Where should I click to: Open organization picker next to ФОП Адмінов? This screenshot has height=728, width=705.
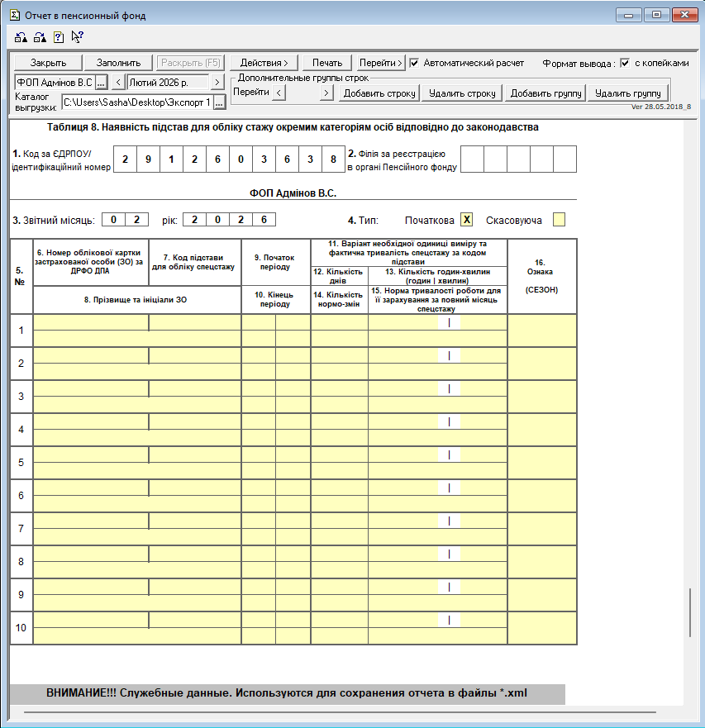(x=101, y=82)
